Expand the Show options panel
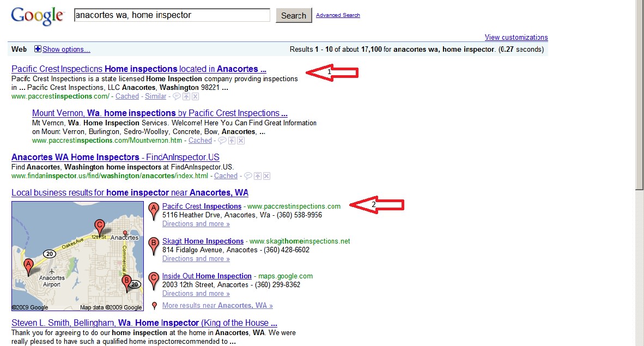 point(66,50)
